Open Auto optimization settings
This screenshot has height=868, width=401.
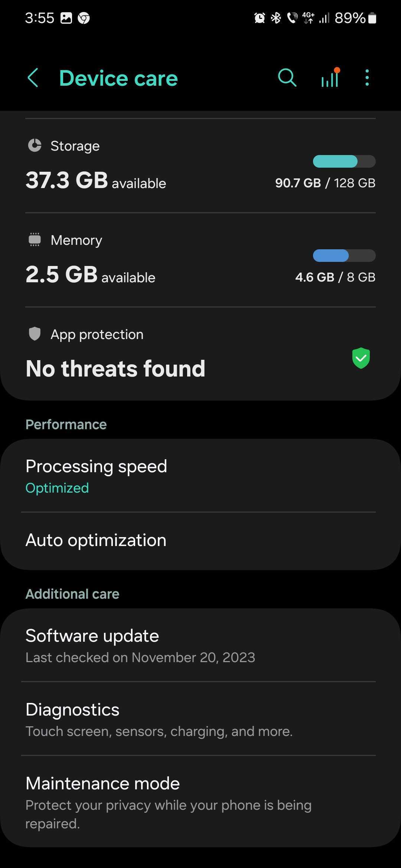(x=96, y=540)
